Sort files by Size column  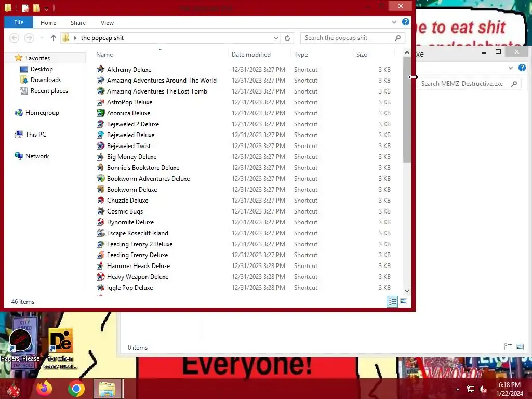coord(362,54)
